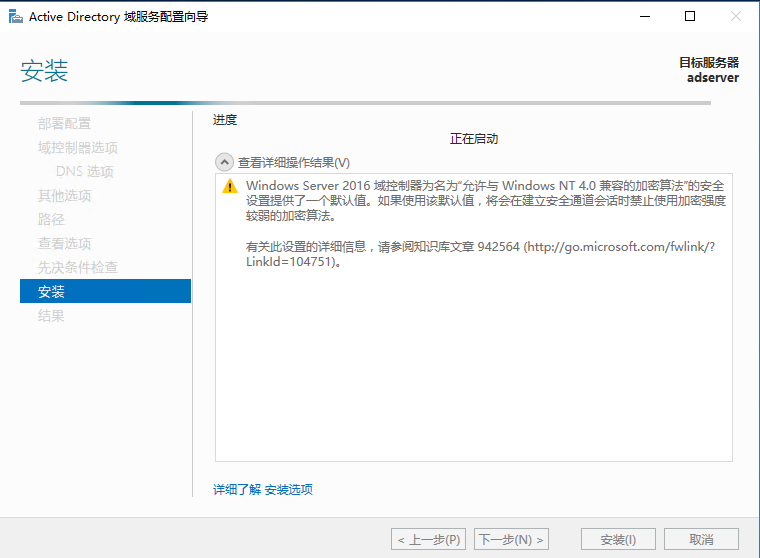The image size is (760, 558).
Task: Select 先决条件检查 in the sidebar
Action: [78, 268]
